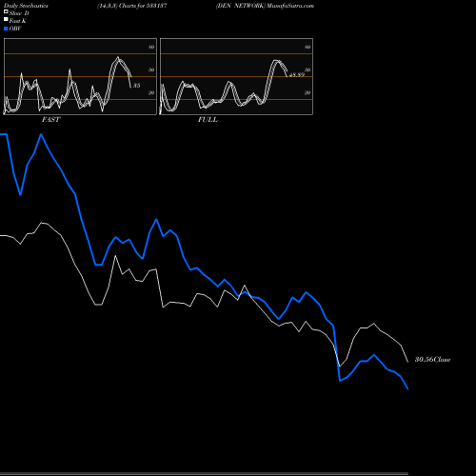The image size is (476, 476).
Task: Click the '50' axis label in FAST chart
Action: 151,69
